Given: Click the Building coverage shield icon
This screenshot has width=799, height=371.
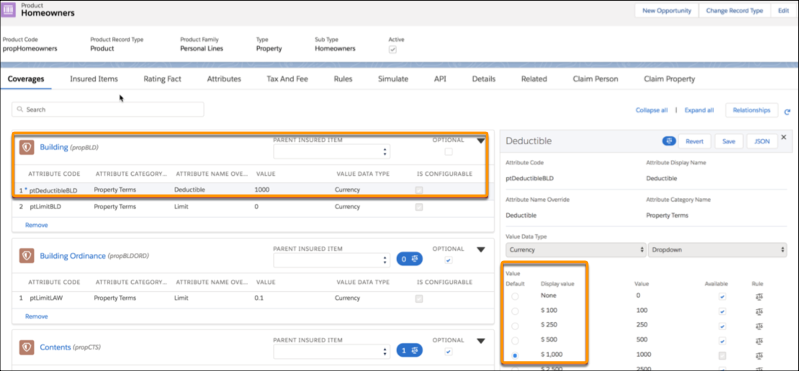Looking at the screenshot, I should [26, 147].
